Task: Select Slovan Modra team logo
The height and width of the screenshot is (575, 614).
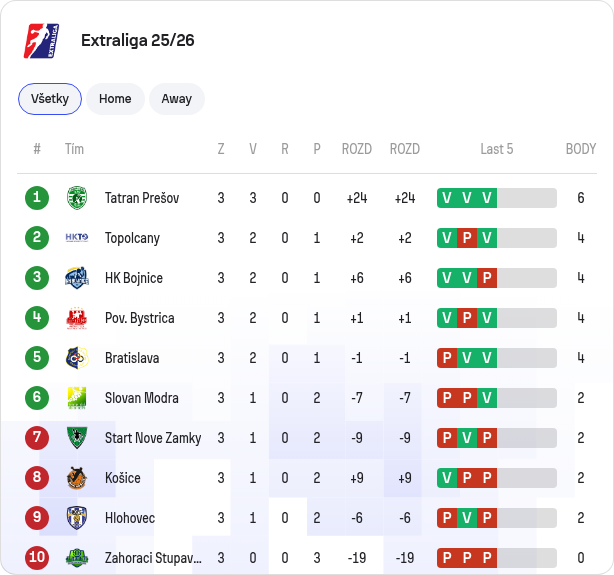Action: coord(77,398)
